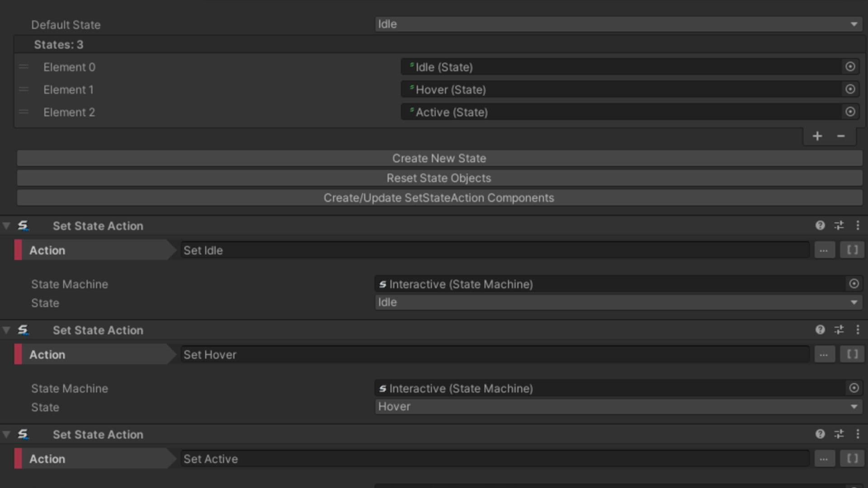Click the Create New State button

tap(439, 158)
